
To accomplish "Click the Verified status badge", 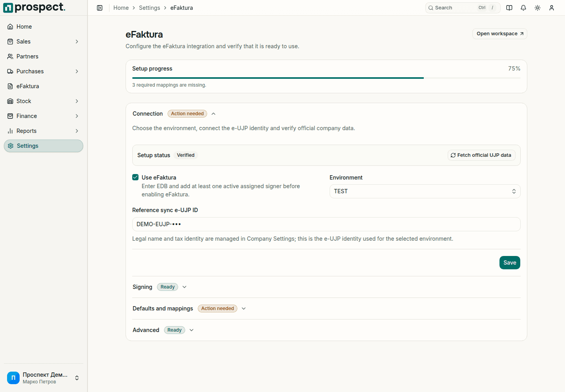I will coord(186,155).
